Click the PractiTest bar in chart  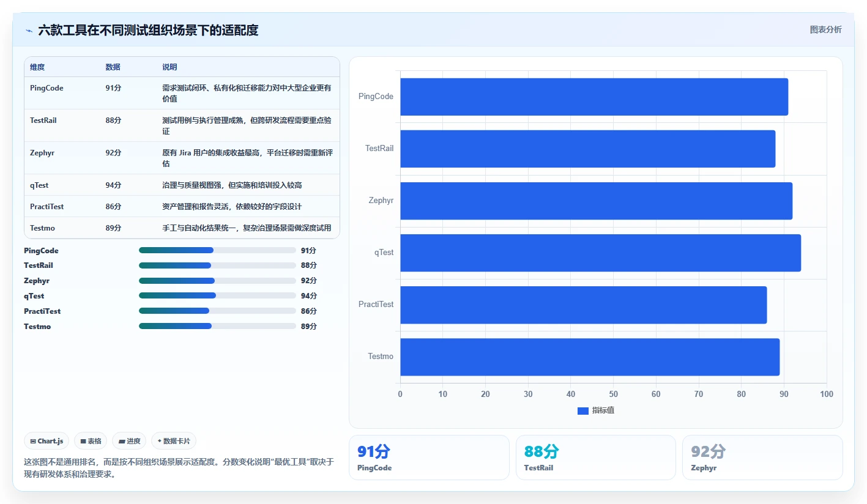click(583, 305)
